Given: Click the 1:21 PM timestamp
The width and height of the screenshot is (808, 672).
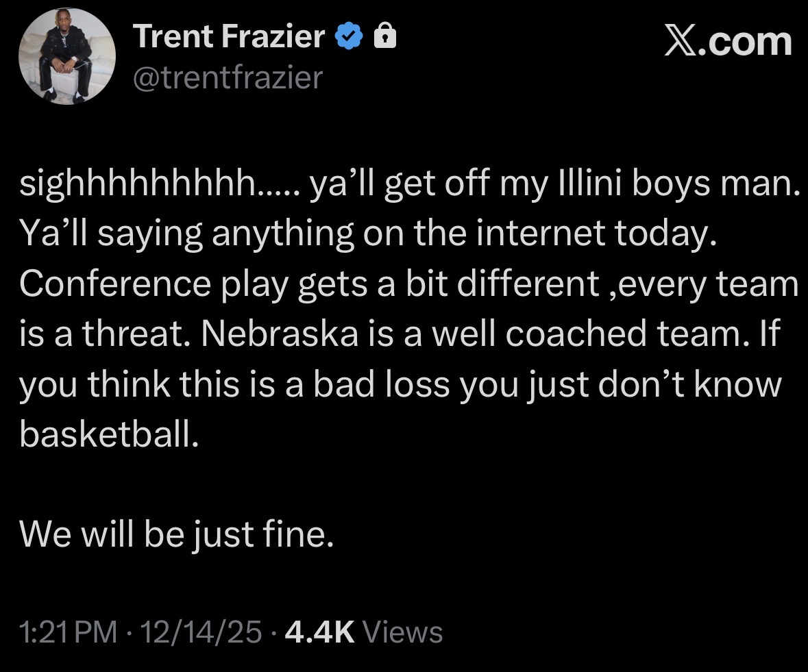Looking at the screenshot, I should pos(68,632).
